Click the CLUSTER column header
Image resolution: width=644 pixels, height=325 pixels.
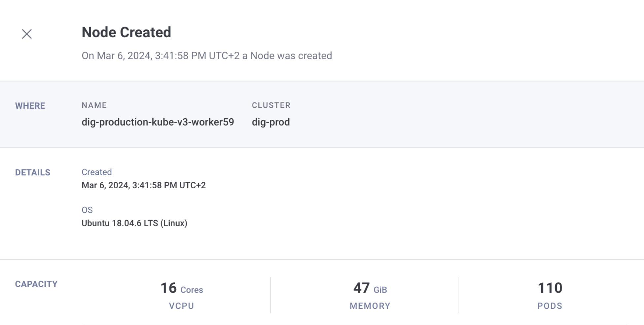click(x=271, y=105)
